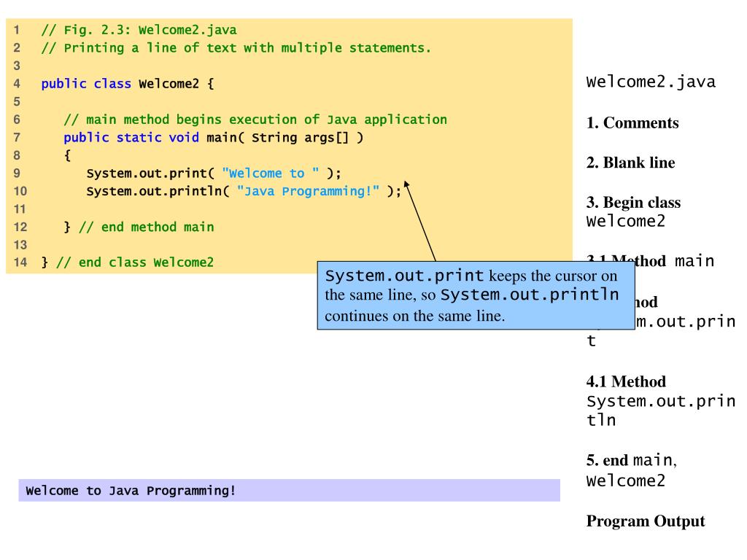The image size is (747, 560).
Task: Click the code "public class Welcome2 {"
Action: [128, 84]
